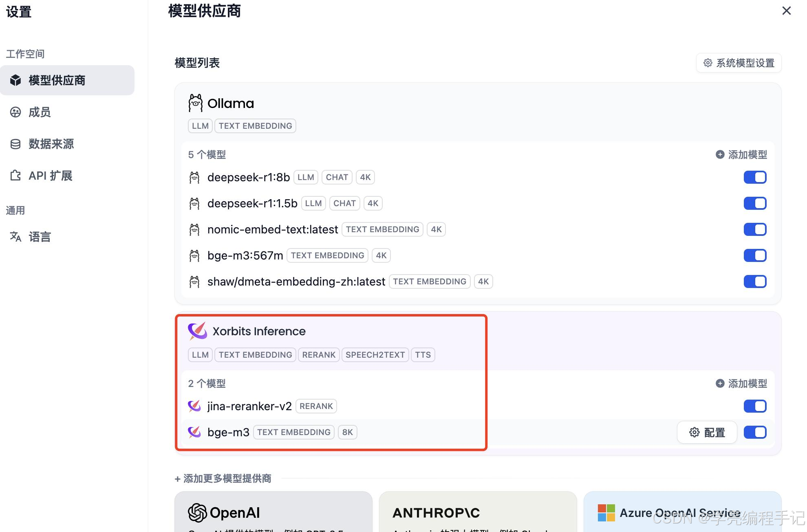The height and width of the screenshot is (532, 807).
Task: Toggle off jina-reranker-v2
Action: click(755, 406)
